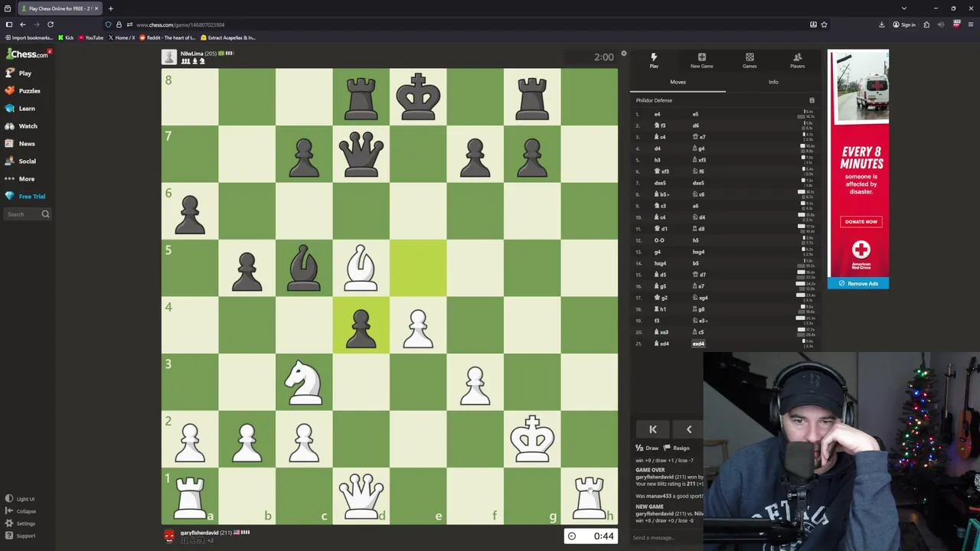Open the browser downloads icon

point(881,24)
